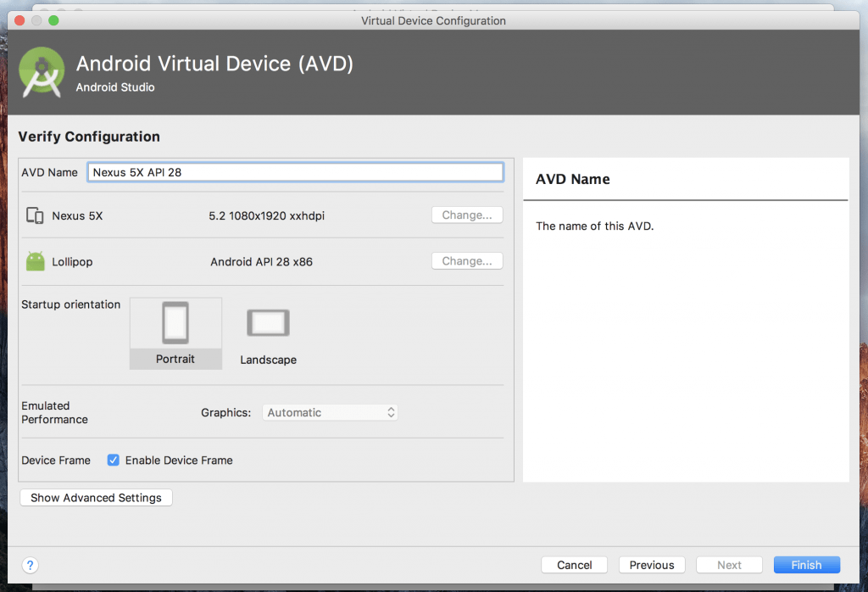
Task: Click the 'Graphics:' label
Action: (x=225, y=412)
